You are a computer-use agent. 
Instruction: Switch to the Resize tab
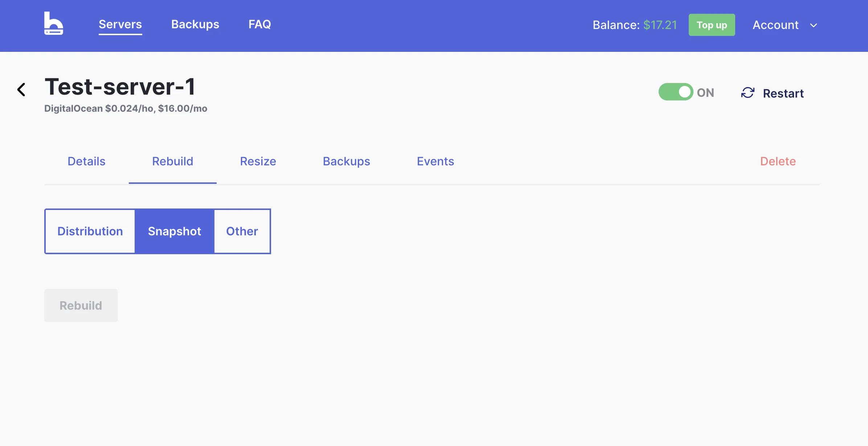click(258, 161)
